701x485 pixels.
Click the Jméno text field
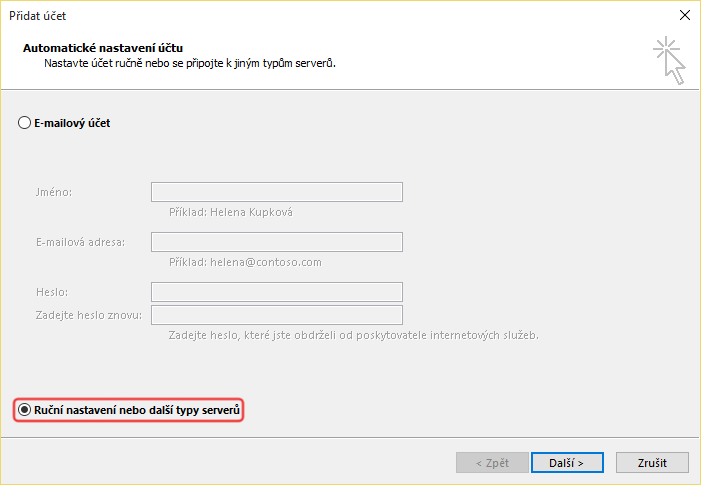276,192
